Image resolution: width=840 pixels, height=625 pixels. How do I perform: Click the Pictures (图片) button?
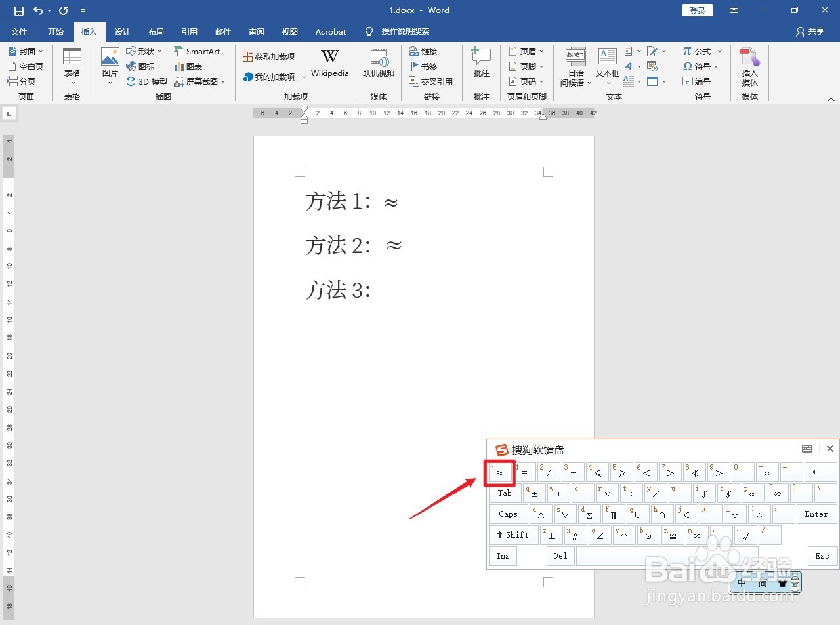110,66
